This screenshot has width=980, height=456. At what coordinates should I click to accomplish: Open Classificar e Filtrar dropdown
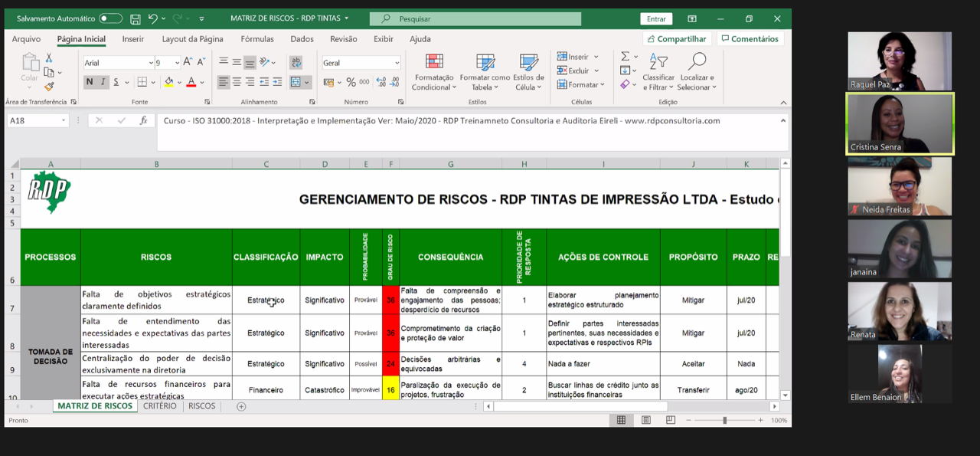658,72
